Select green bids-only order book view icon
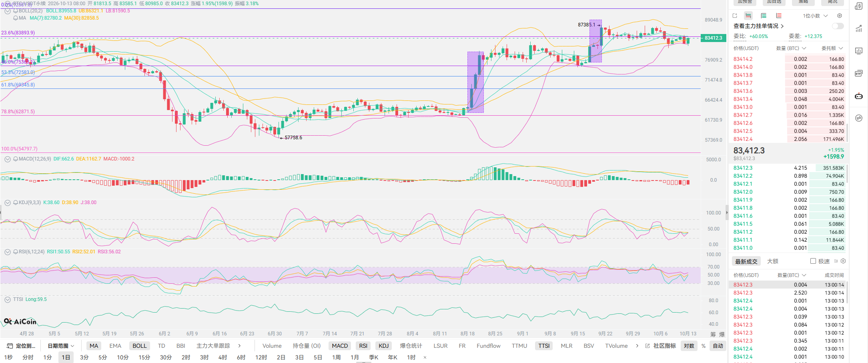The width and height of the screenshot is (868, 363). point(764,16)
